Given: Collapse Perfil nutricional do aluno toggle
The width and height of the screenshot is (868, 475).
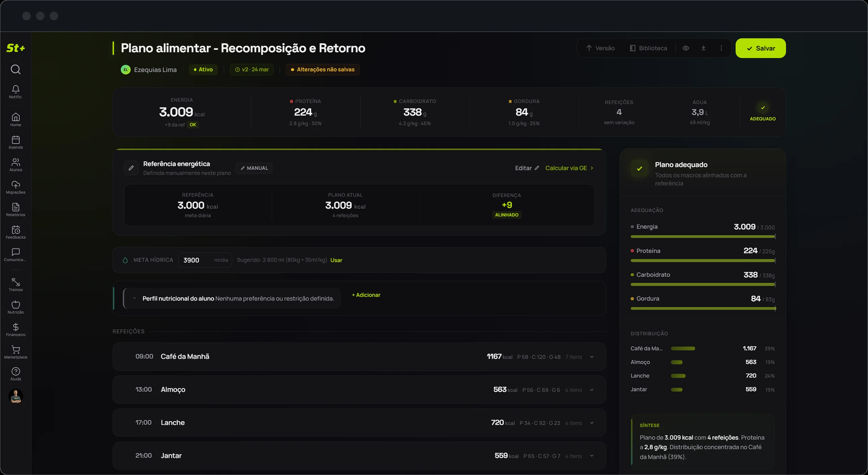Looking at the screenshot, I should (134, 298).
